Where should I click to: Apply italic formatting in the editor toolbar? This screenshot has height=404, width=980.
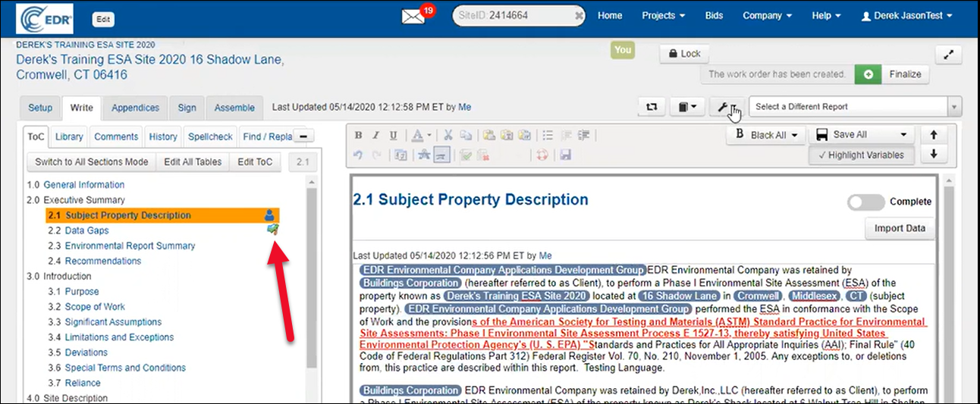pyautogui.click(x=375, y=136)
